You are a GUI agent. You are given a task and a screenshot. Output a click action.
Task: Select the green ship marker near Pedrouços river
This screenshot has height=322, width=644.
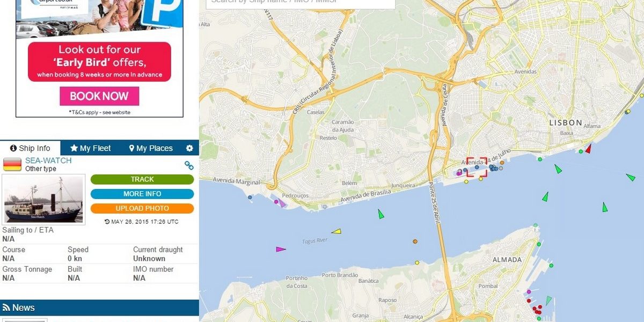tap(381, 214)
